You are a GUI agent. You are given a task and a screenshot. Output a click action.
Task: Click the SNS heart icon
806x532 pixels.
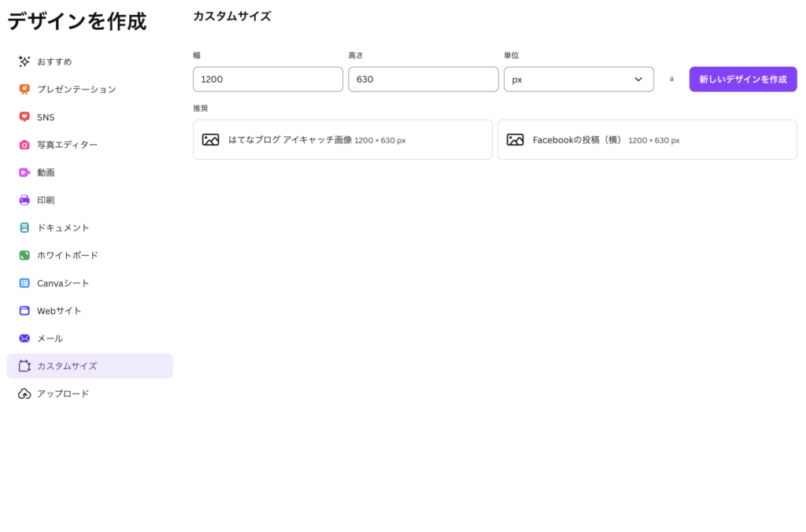point(24,117)
